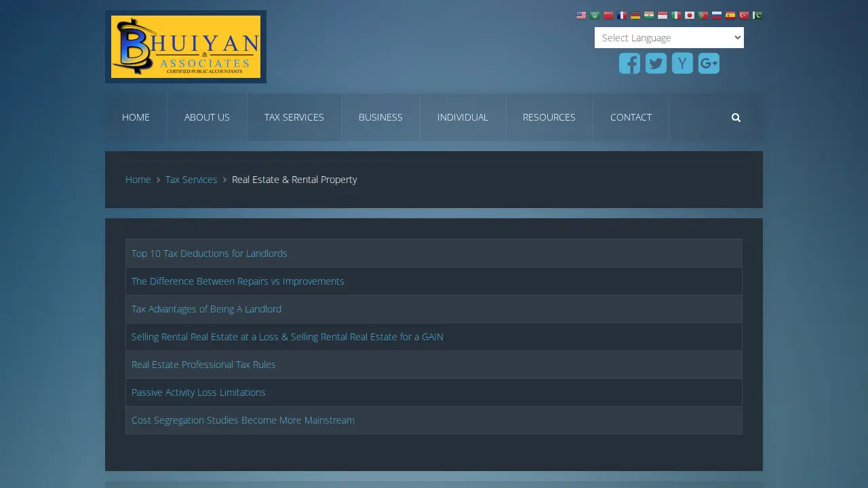Image resolution: width=868 pixels, height=488 pixels.
Task: Open the Facebook social page icon
Action: 629,63
